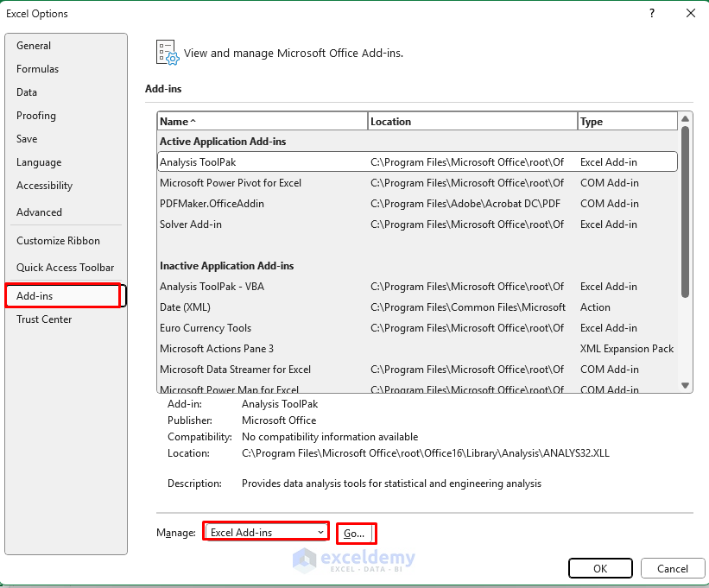Viewport: 709px width, 588px height.
Task: Click the Help question mark icon
Action: [652, 13]
